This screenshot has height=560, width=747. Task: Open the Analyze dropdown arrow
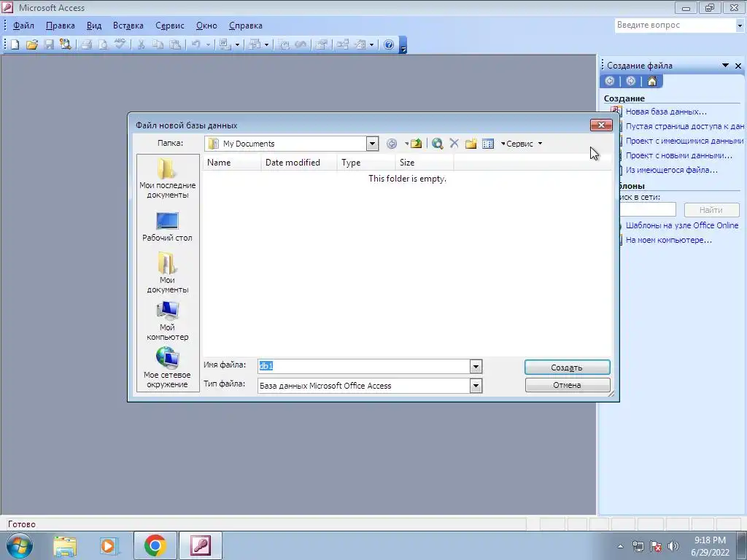pos(266,44)
